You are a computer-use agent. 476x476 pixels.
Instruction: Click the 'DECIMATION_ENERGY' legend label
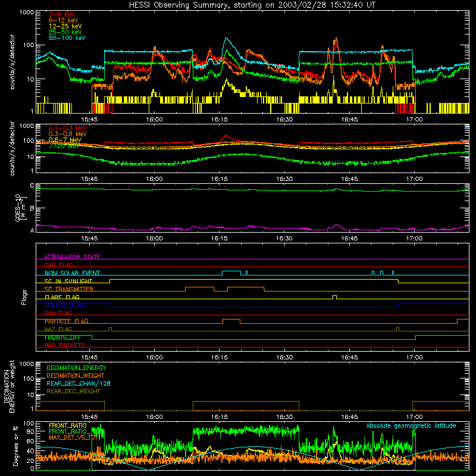tap(76, 368)
